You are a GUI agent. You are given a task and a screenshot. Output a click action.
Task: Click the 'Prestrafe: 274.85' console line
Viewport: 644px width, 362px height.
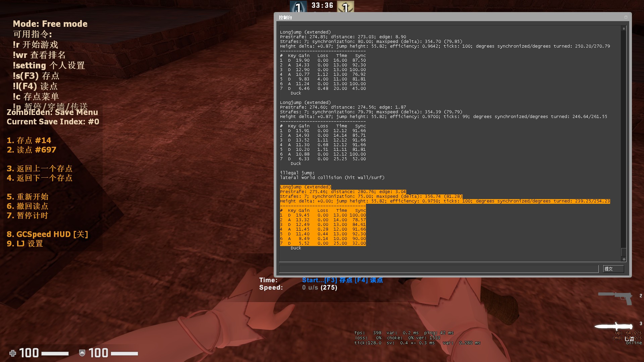coord(343,37)
